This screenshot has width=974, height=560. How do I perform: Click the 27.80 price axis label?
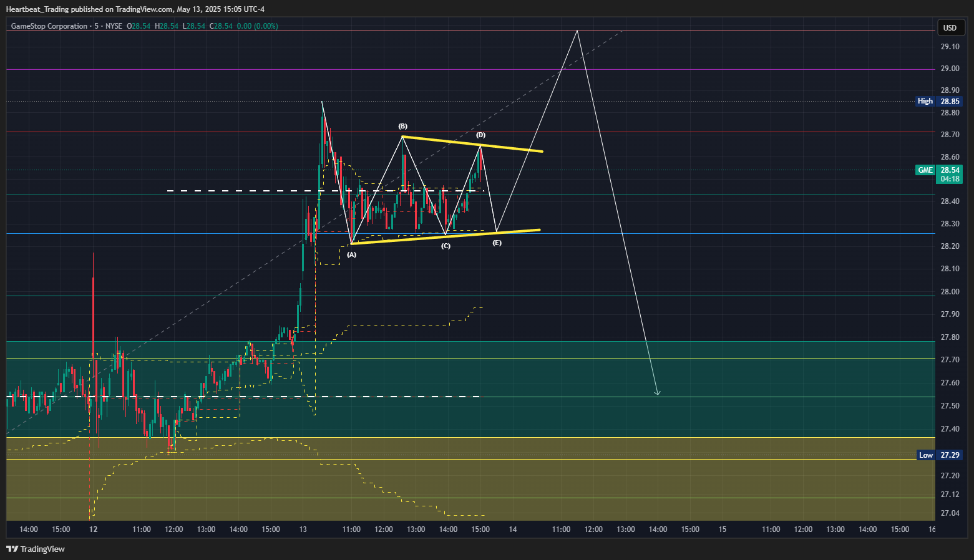pos(950,337)
